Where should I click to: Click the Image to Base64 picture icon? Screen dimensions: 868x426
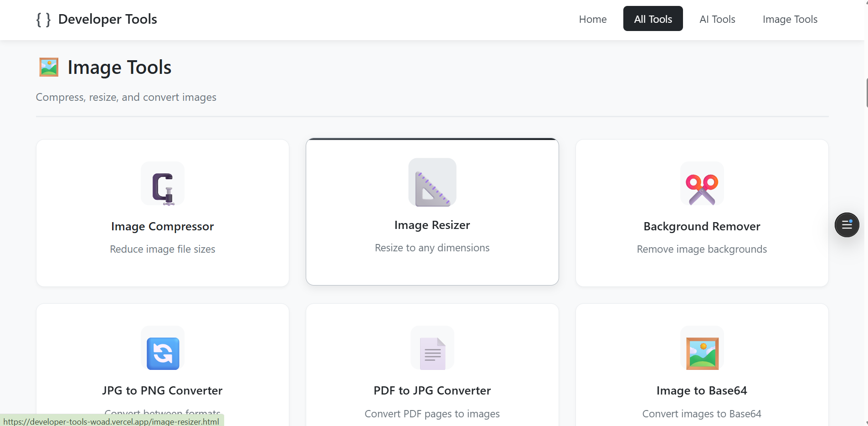tap(702, 353)
